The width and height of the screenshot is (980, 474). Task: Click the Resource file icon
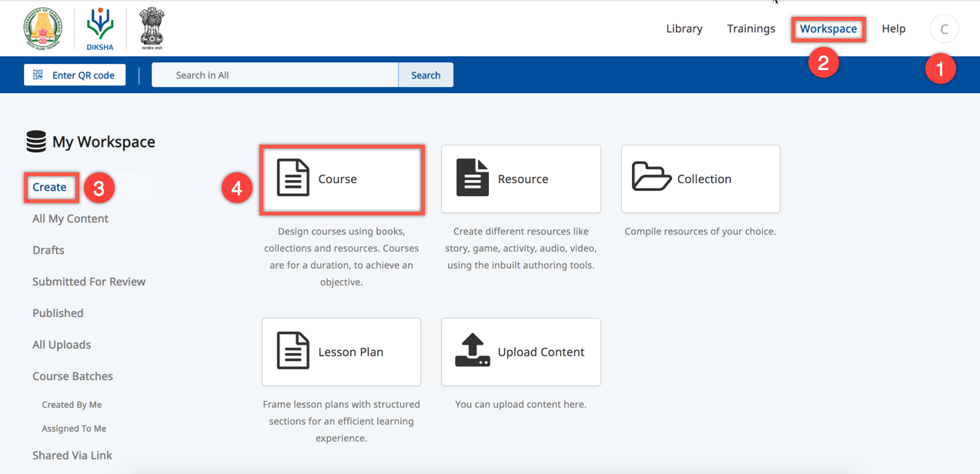pos(472,179)
